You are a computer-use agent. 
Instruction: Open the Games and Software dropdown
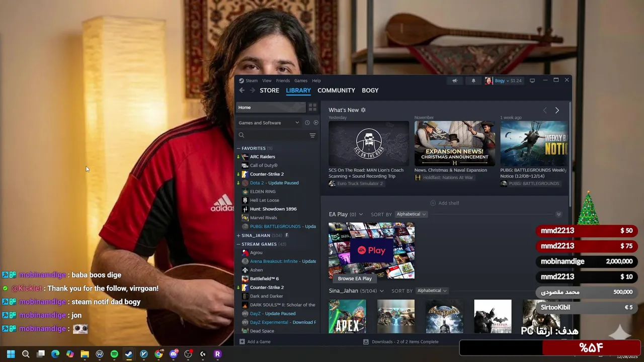269,123
